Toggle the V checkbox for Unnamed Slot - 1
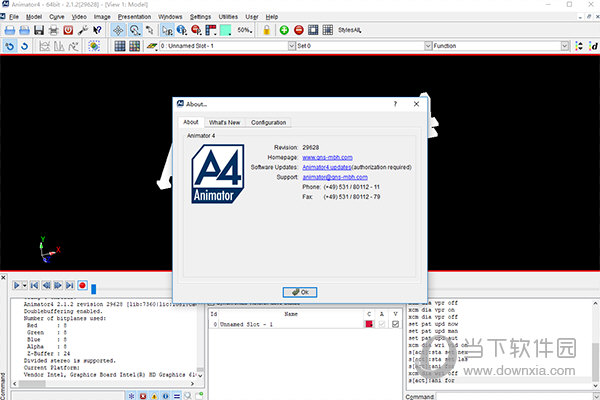 (x=395, y=324)
